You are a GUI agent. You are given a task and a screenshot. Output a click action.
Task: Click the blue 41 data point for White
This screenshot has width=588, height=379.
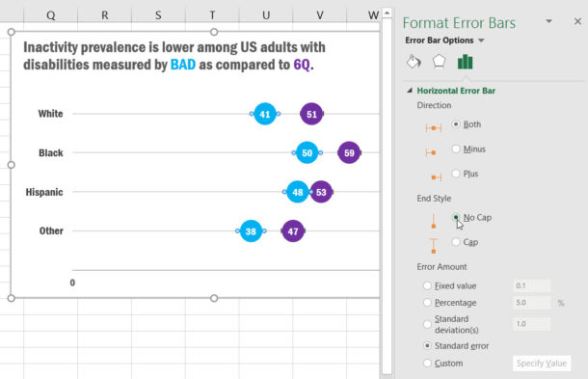[265, 114]
